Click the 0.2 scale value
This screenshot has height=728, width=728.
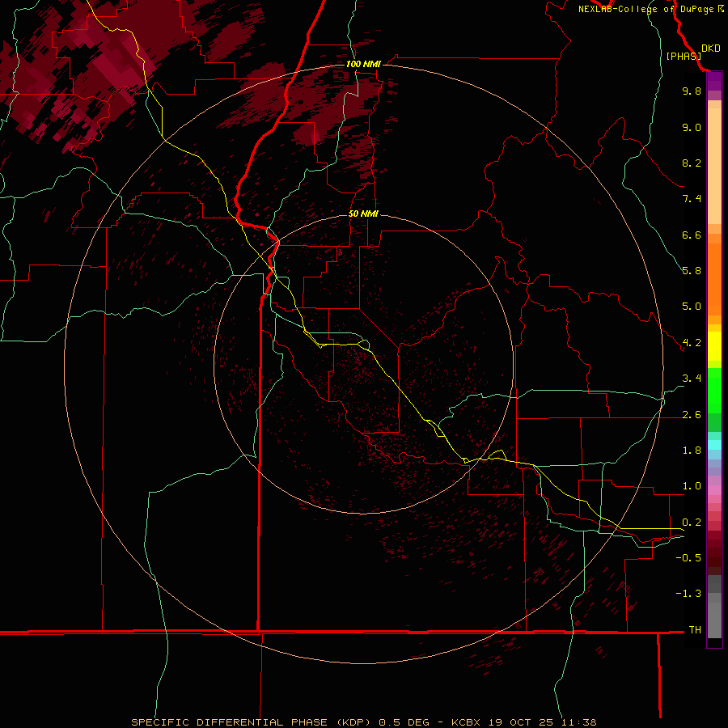click(x=692, y=523)
